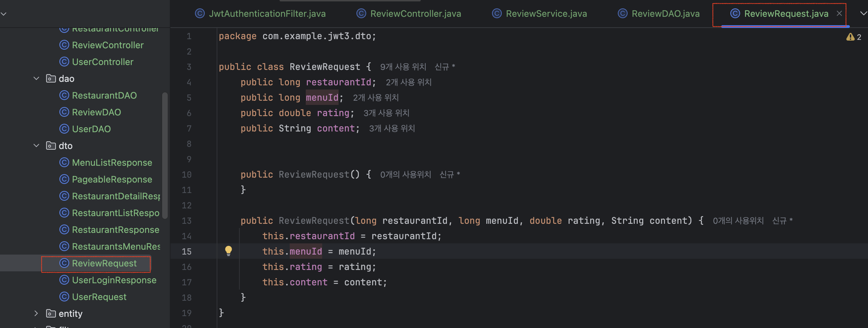Click the class icon beside ReviewController
The width and height of the screenshot is (868, 328).
[64, 45]
